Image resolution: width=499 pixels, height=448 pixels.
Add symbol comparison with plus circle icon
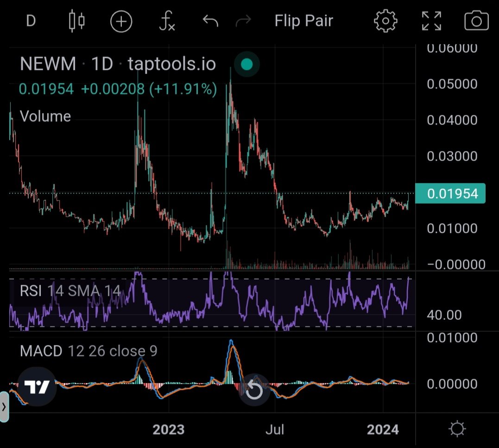coord(121,21)
